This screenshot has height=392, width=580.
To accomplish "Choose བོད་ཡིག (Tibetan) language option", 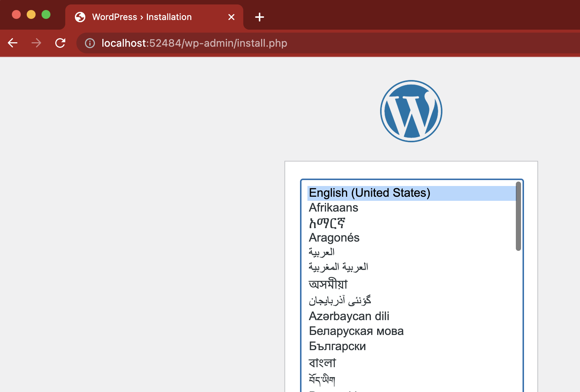I will (x=412, y=380).
